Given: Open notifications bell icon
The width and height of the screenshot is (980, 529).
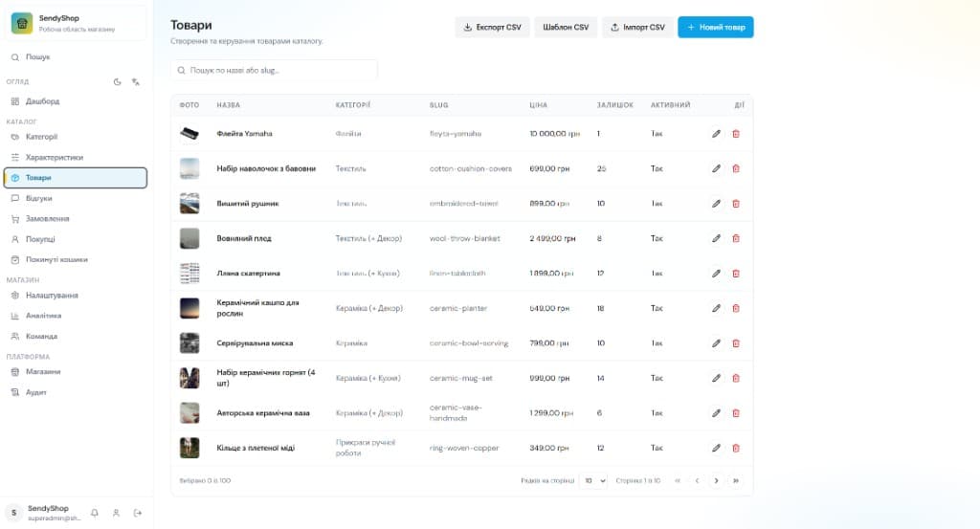Looking at the screenshot, I should pos(95,513).
